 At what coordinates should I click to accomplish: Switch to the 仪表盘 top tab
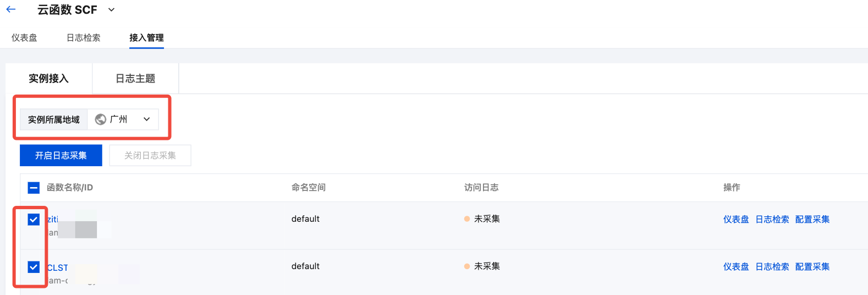click(24, 37)
